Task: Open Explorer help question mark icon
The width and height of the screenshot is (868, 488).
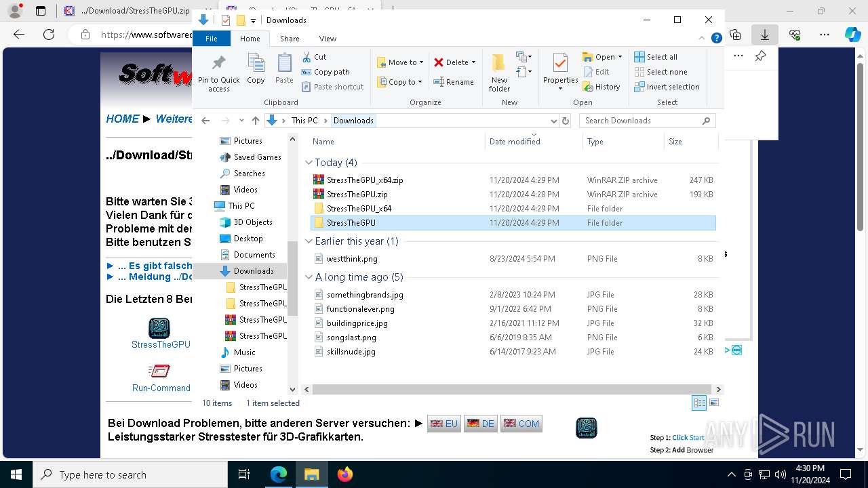Action: [x=716, y=39]
